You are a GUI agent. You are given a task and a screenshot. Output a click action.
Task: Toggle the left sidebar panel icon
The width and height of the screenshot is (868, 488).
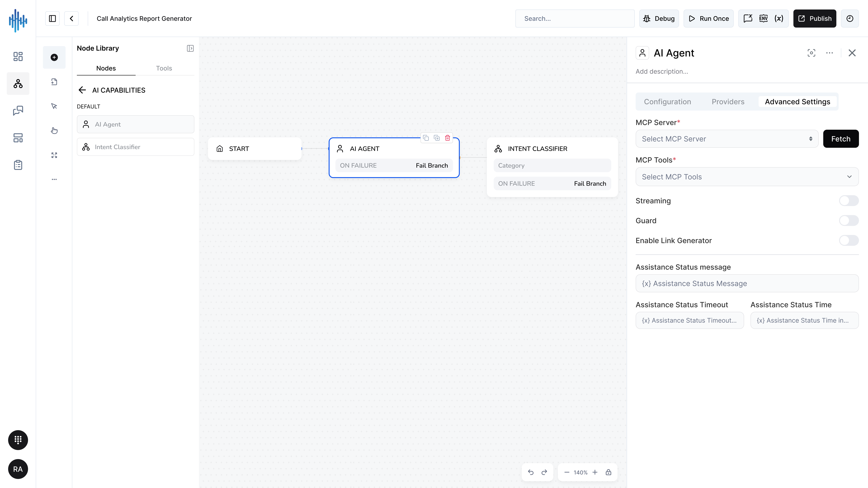pos(52,19)
